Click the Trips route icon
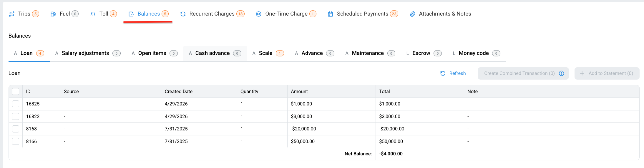 pos(12,14)
